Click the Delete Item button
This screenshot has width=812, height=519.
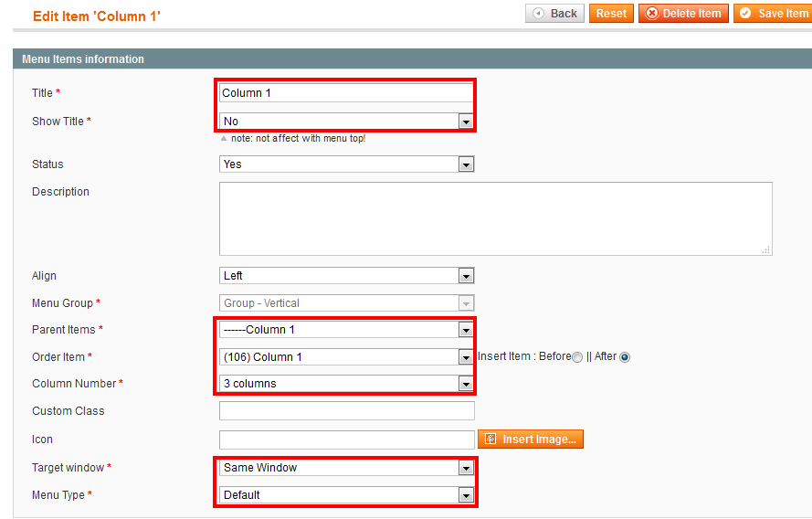pos(683,14)
